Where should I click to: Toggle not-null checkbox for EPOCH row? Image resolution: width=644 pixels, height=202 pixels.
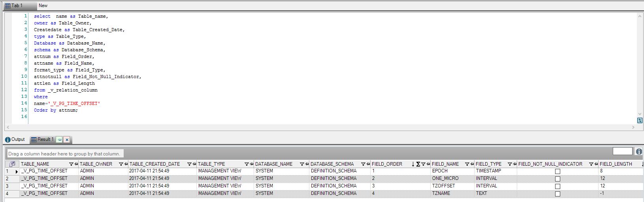tap(557, 172)
